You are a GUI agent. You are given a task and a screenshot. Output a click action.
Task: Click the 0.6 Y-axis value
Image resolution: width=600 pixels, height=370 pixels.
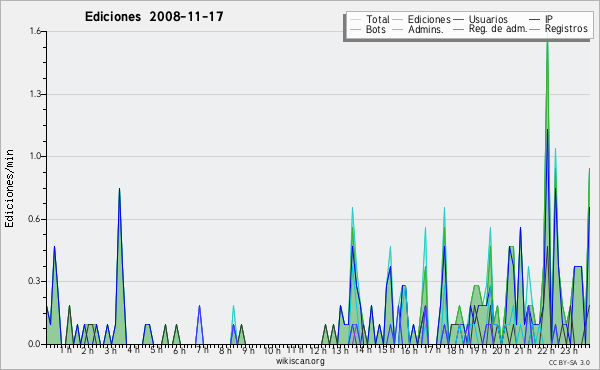[x=35, y=219]
